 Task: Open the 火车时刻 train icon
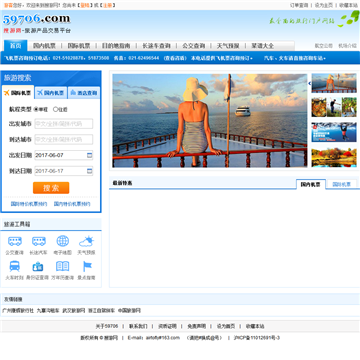point(15,266)
